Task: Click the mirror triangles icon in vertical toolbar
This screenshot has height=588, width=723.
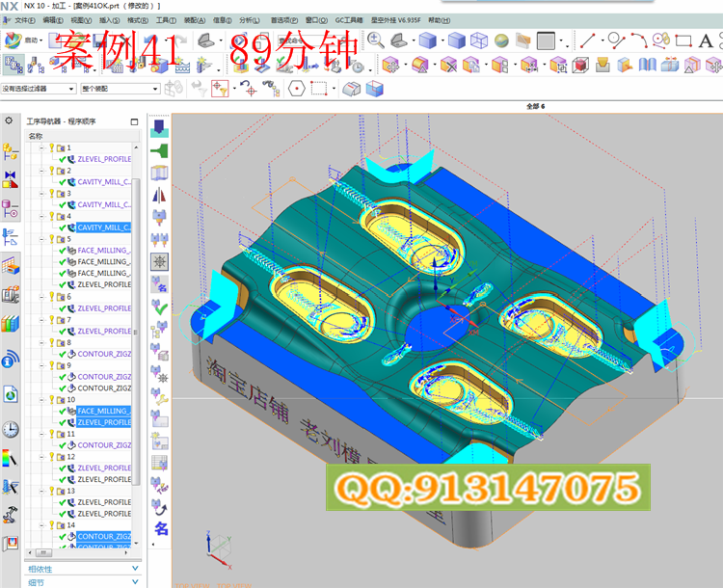Action: (159, 195)
